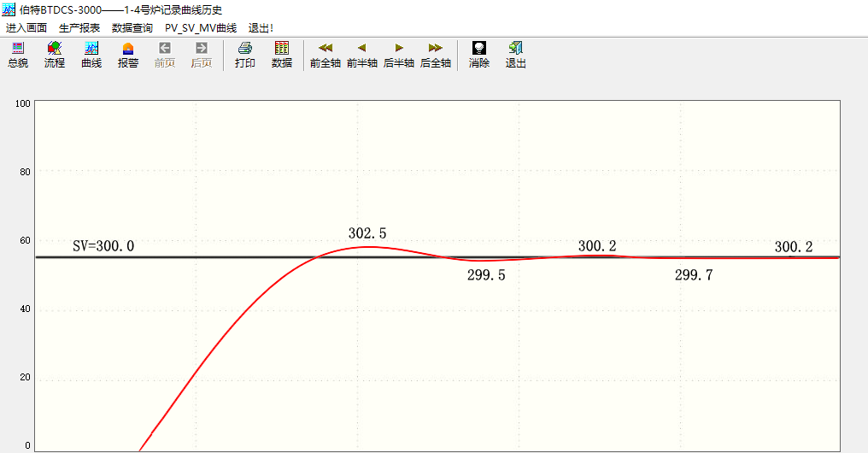Image resolution: width=868 pixels, height=453 pixels.
Task: Print the chart with 打印
Action: (x=245, y=55)
